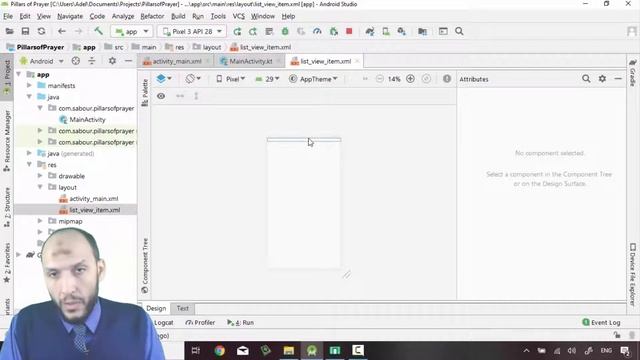Open Pixel 3 API 28 device dropdown
The height and width of the screenshot is (360, 640).
[192, 31]
